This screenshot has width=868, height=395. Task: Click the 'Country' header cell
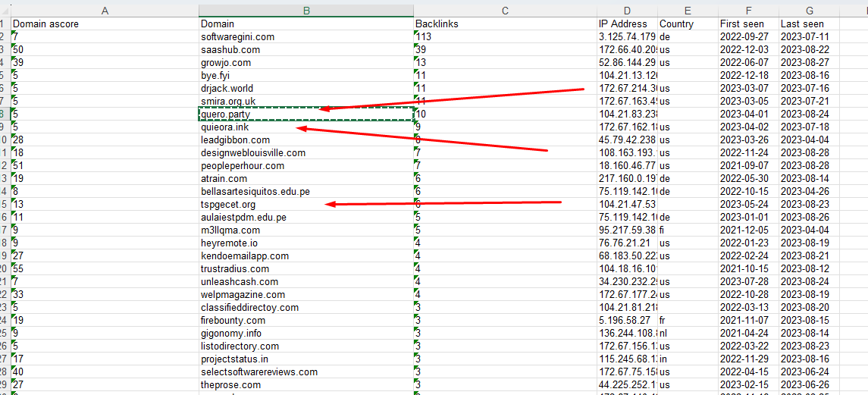click(x=687, y=24)
